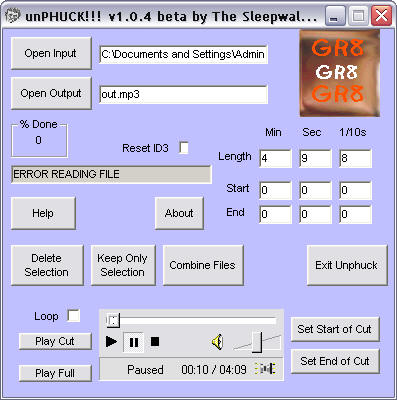Click the app icon in title bar
The image size is (397, 400).
point(13,16)
